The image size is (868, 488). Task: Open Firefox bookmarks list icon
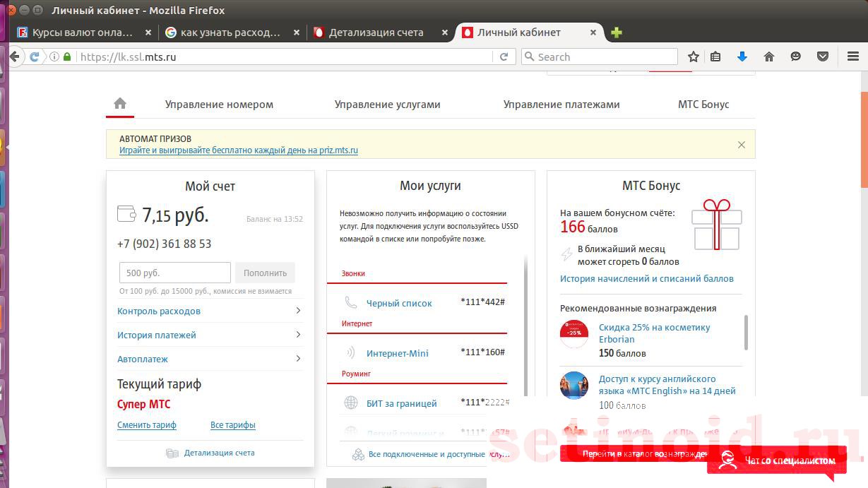[x=715, y=56]
